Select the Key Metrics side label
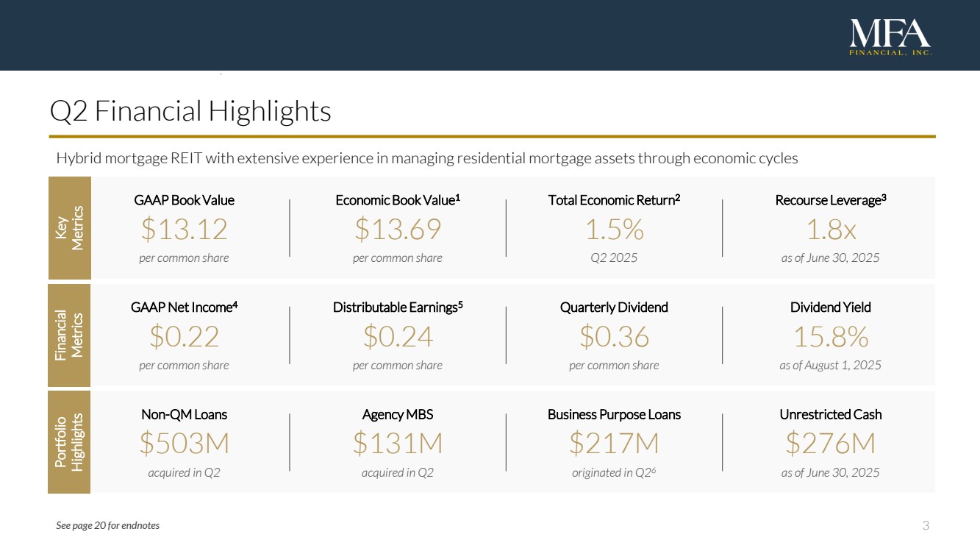The height and width of the screenshot is (551, 980). (x=69, y=227)
